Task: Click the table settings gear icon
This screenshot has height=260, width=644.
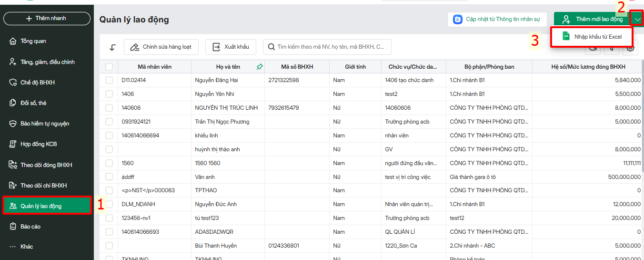Action: [x=631, y=47]
